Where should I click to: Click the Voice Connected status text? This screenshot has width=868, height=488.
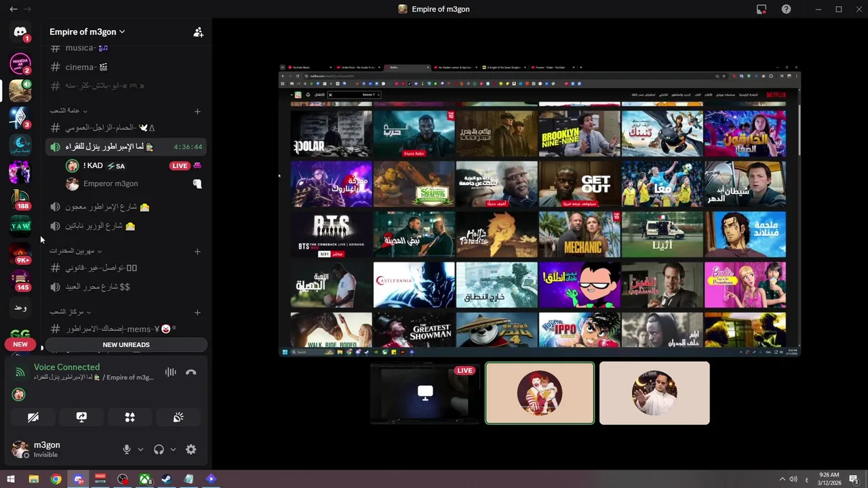pyautogui.click(x=66, y=367)
